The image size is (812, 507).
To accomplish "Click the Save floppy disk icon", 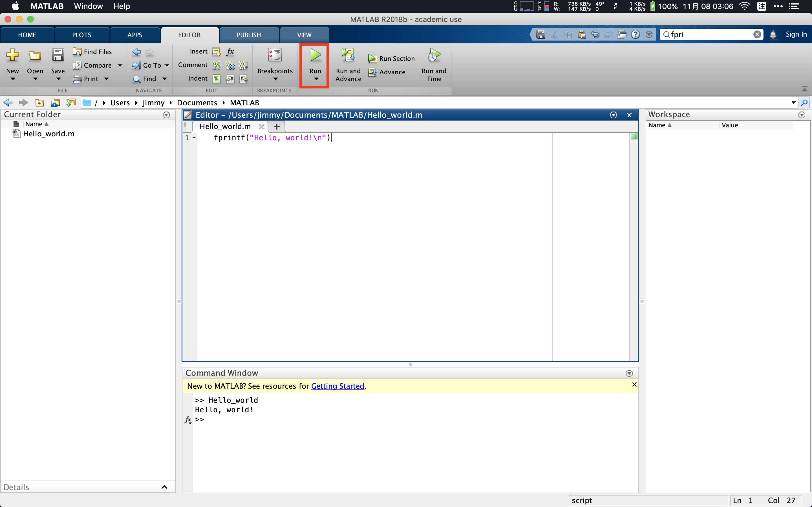I will point(58,55).
